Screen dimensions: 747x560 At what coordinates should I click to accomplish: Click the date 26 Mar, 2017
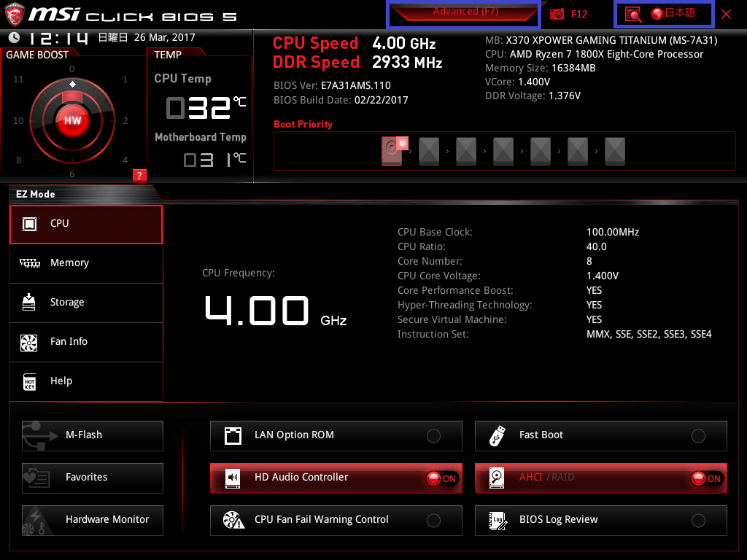[165, 37]
